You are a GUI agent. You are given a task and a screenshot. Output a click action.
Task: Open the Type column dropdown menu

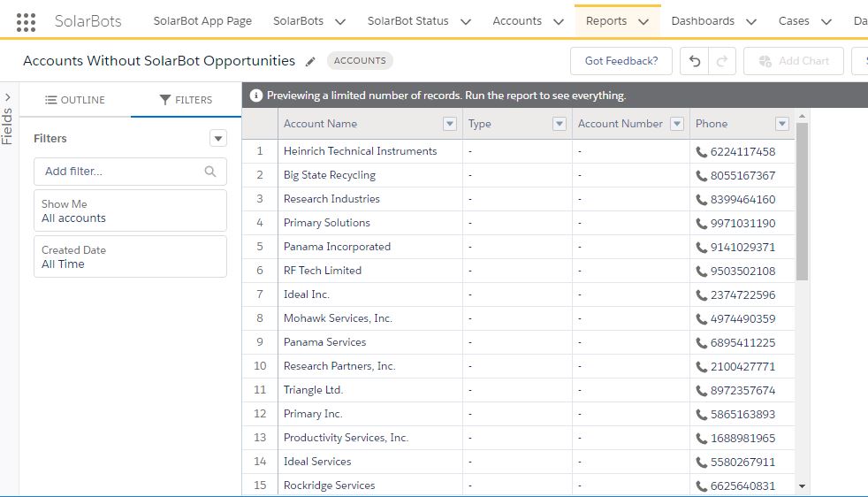[559, 124]
